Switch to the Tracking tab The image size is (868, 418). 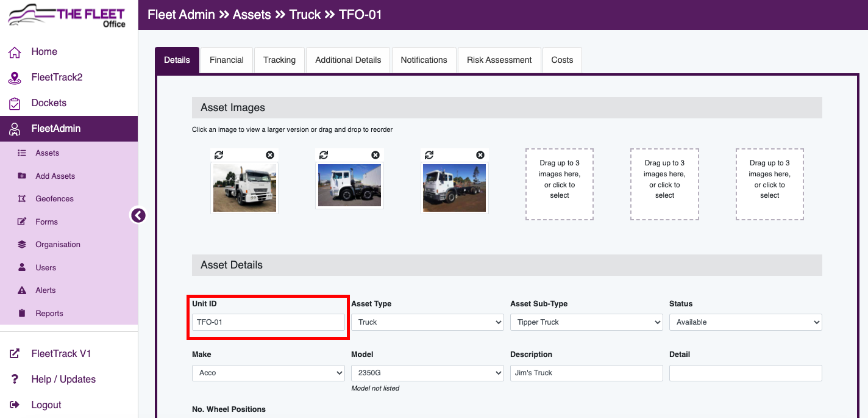point(279,60)
